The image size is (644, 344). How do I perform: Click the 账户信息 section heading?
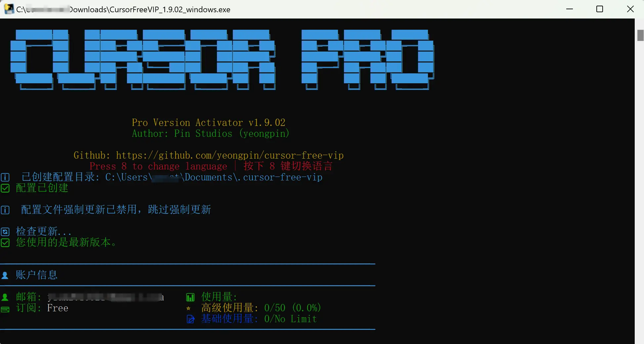point(37,275)
